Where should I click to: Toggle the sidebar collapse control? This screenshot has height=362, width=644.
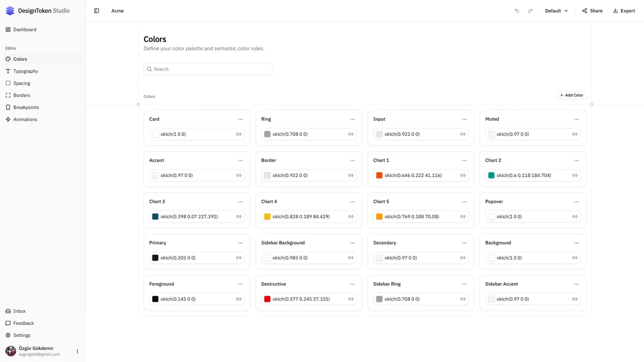pos(97,11)
